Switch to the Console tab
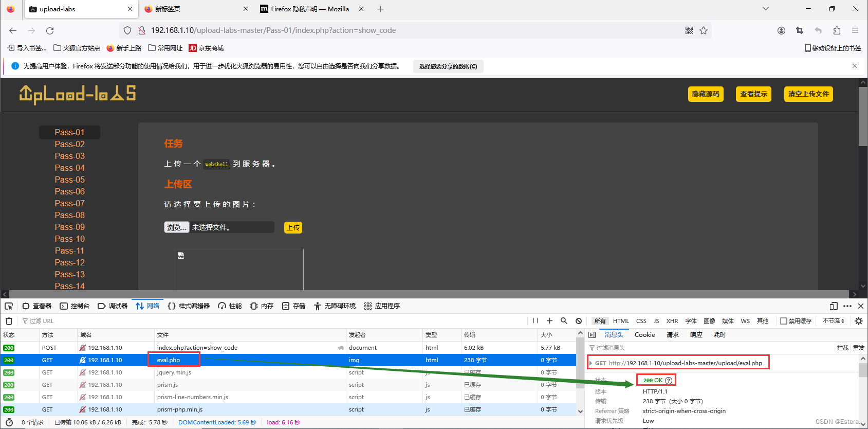Screen dimensions: 868x429 coord(75,306)
